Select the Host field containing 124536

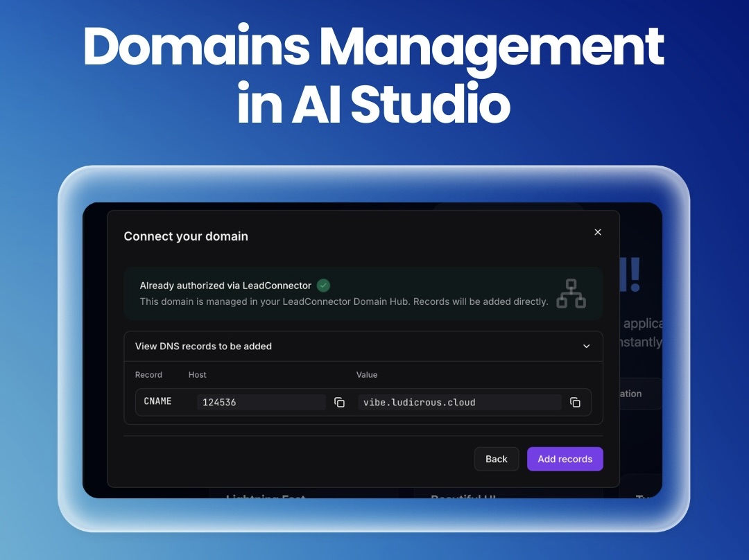pyautogui.click(x=261, y=402)
